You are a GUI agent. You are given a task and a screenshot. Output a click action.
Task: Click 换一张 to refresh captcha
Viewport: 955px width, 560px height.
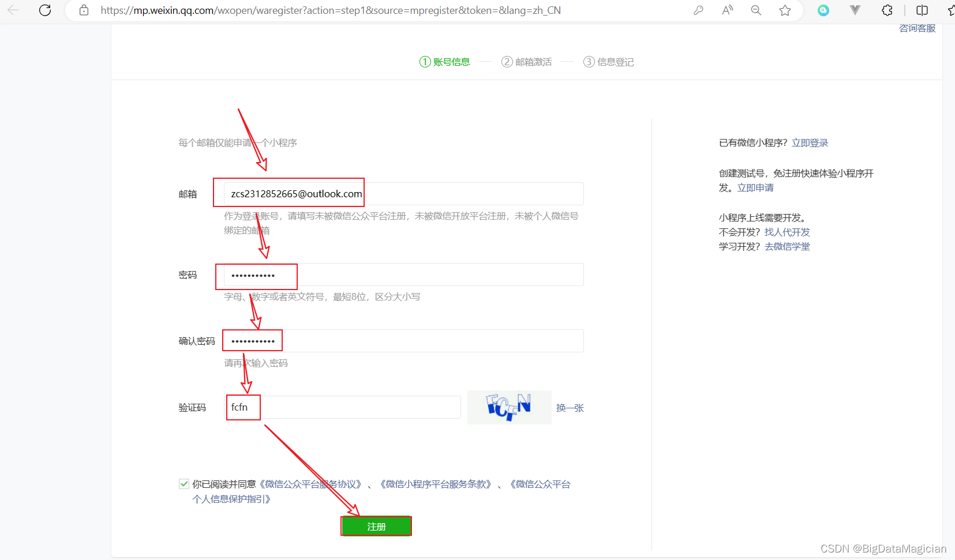click(x=570, y=408)
